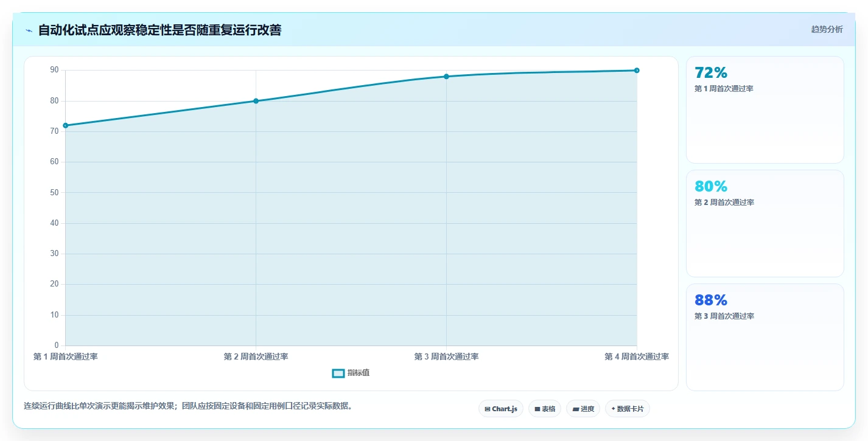The height and width of the screenshot is (441, 868).
Task: Click the card label 第 1 周首次通过率
Action: coord(724,89)
